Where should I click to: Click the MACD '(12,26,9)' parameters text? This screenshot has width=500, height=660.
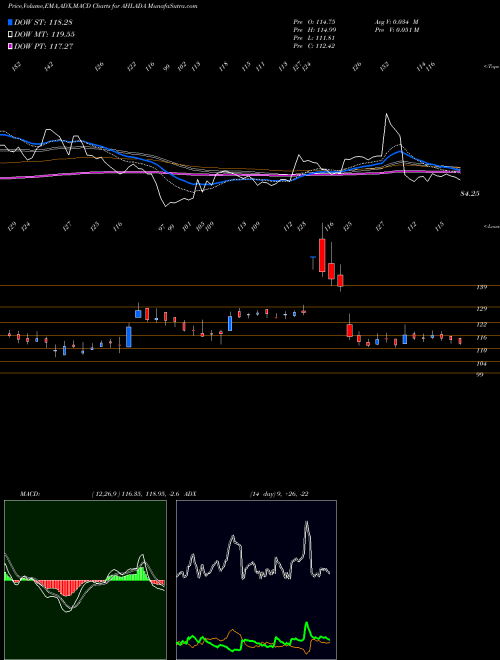[106, 494]
